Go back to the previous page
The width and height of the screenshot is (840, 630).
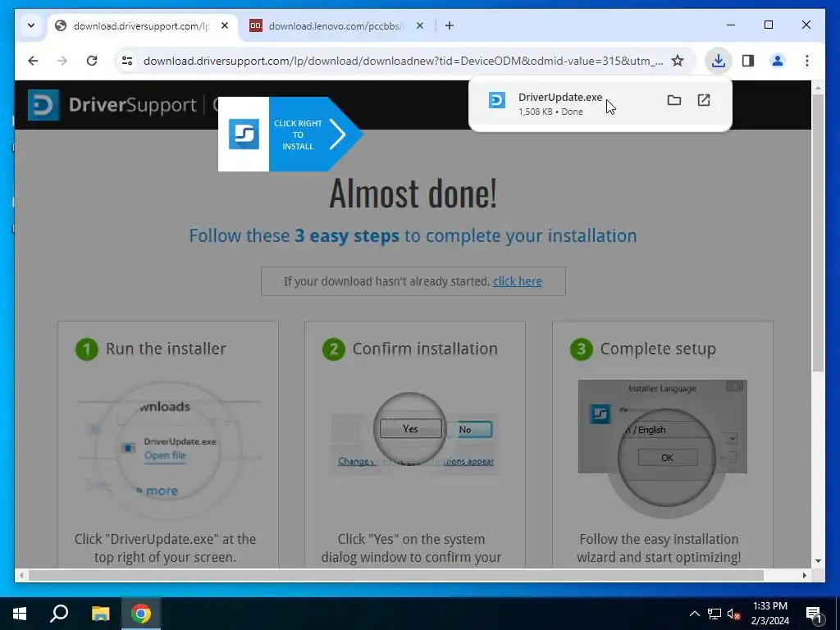click(x=33, y=61)
